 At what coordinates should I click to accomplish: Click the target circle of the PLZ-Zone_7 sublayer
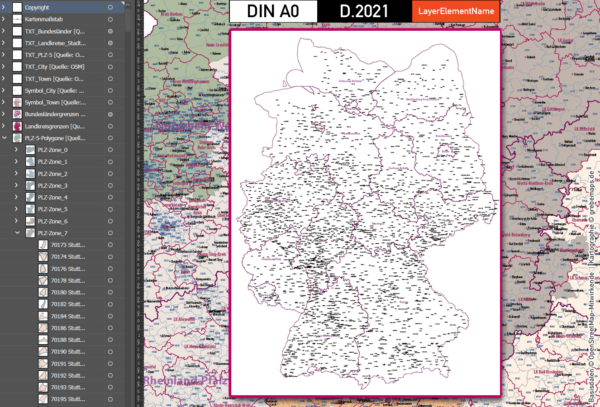pos(110,233)
